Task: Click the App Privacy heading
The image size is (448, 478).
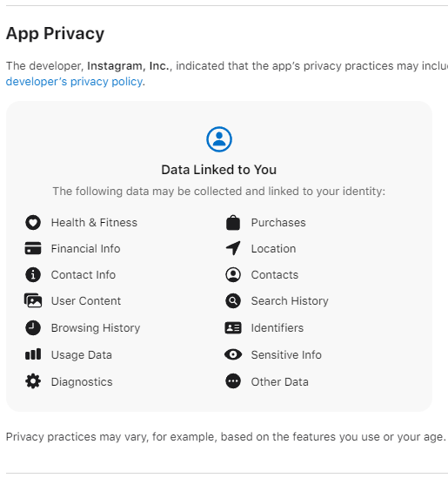Action: click(x=55, y=33)
